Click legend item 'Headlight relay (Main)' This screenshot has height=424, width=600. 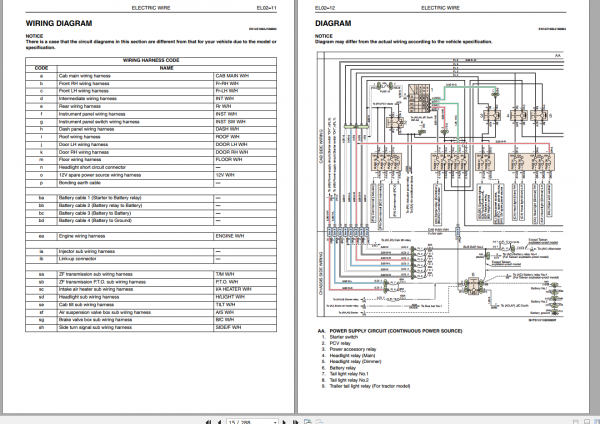[352, 356]
